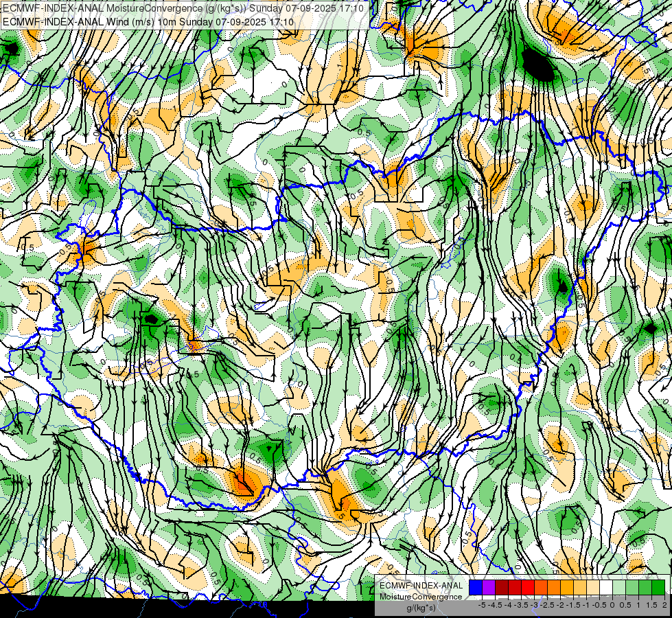Pick legend swatch between -2.5 and -2
Viewport: 672px width, 618px height.
[x=554, y=587]
